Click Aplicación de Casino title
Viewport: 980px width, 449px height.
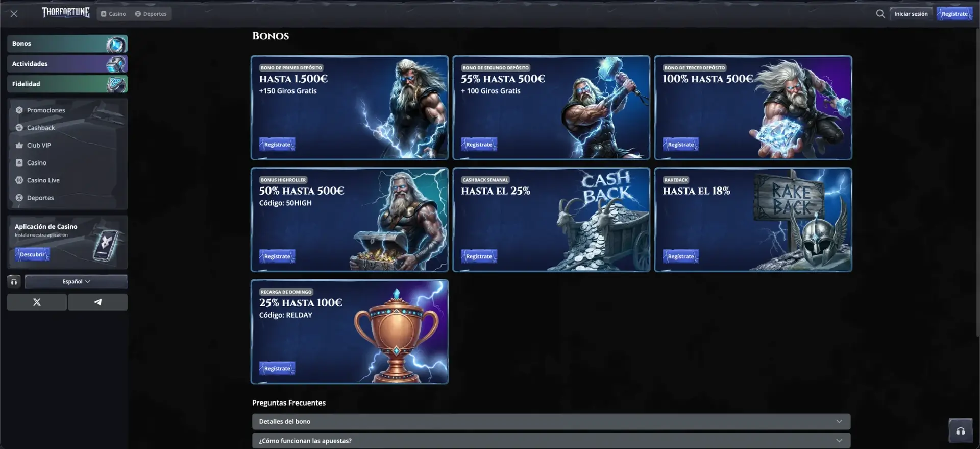click(x=46, y=226)
